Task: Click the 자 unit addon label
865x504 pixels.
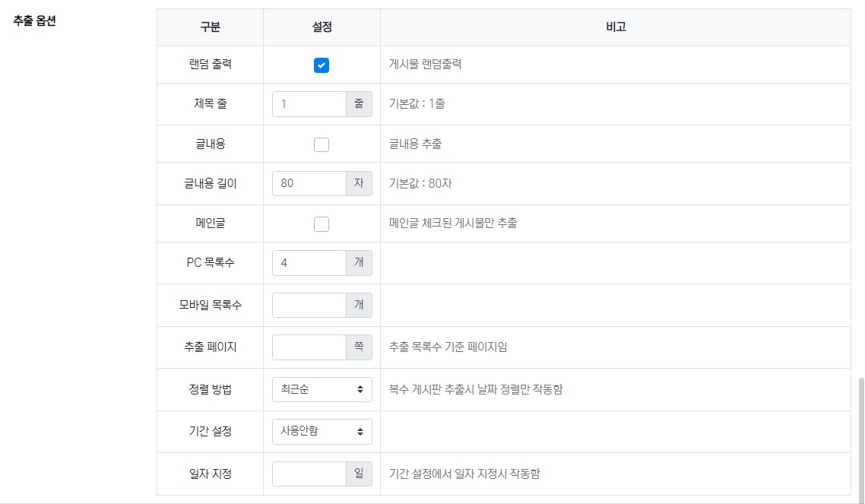Action: [359, 184]
